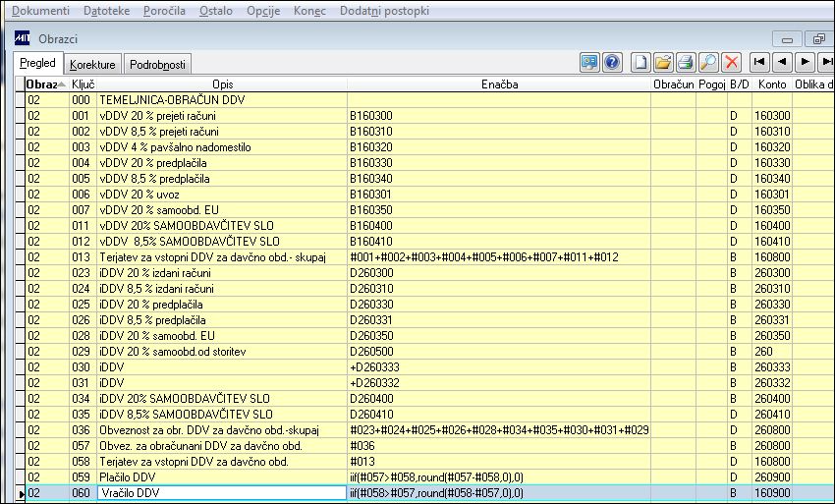Image resolution: width=835 pixels, height=504 pixels.
Task: Select row vDDV 4 % pavšalno nadomestilo
Action: pos(429,147)
